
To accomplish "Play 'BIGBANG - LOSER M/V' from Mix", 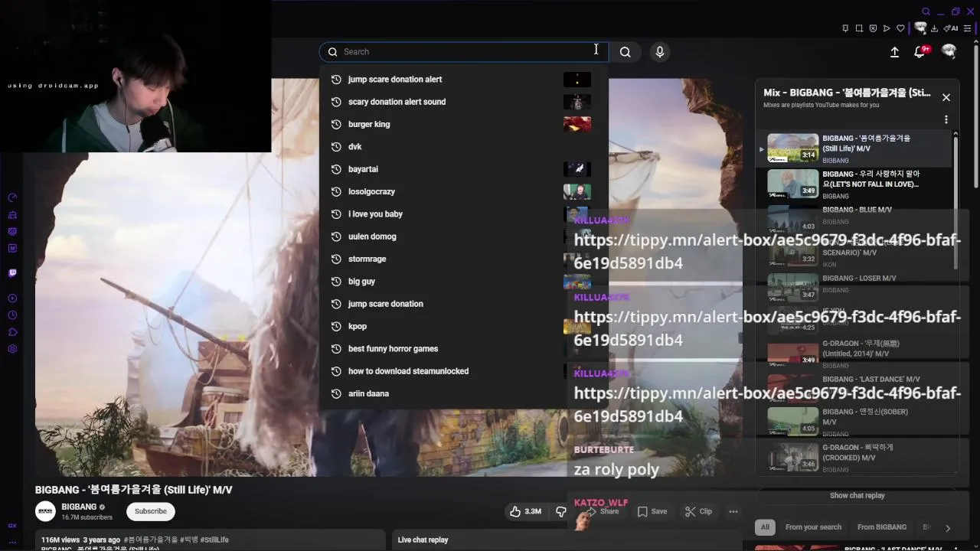I will pos(853,285).
